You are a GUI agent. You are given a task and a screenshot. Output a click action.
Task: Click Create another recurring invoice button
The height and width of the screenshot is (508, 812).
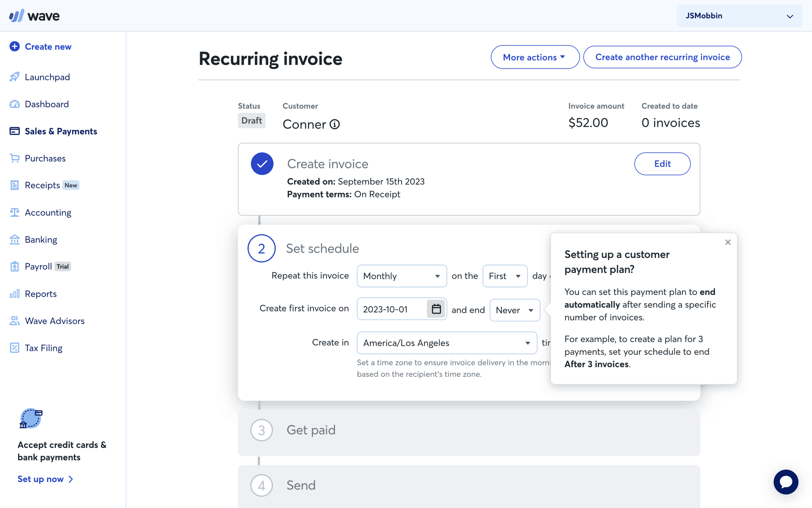click(x=662, y=57)
